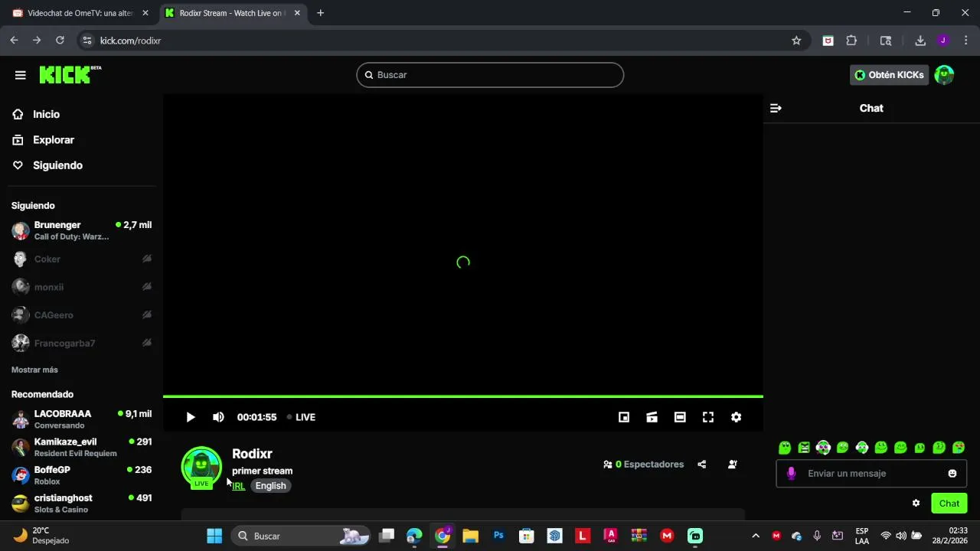Screen dimensions: 980x551
Task: Play the stream video
Action: pyautogui.click(x=191, y=417)
